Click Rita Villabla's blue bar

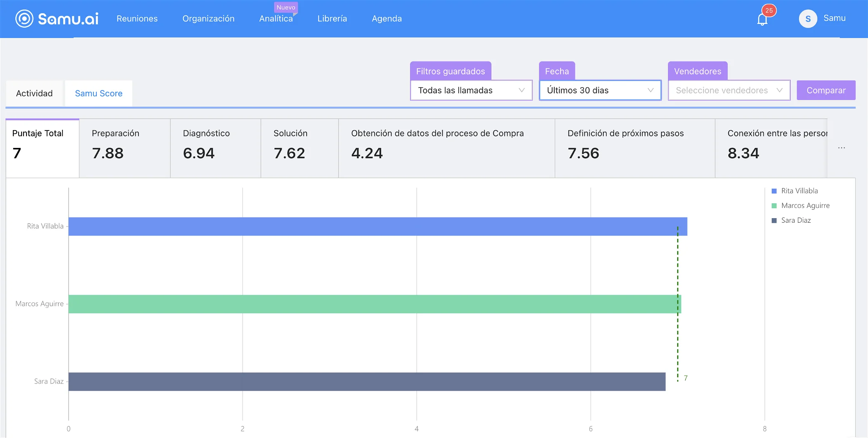click(x=377, y=226)
